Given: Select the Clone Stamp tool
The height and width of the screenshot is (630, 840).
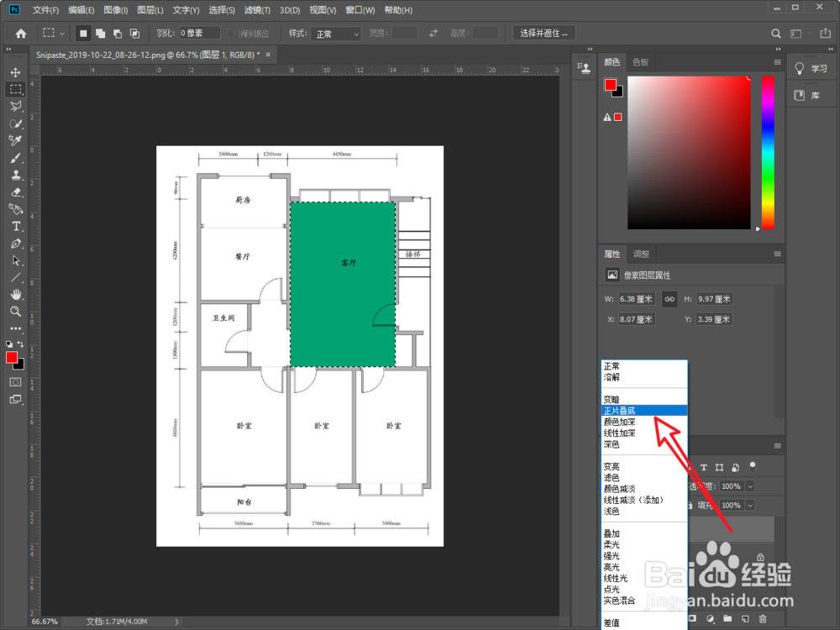Looking at the screenshot, I should [x=15, y=175].
